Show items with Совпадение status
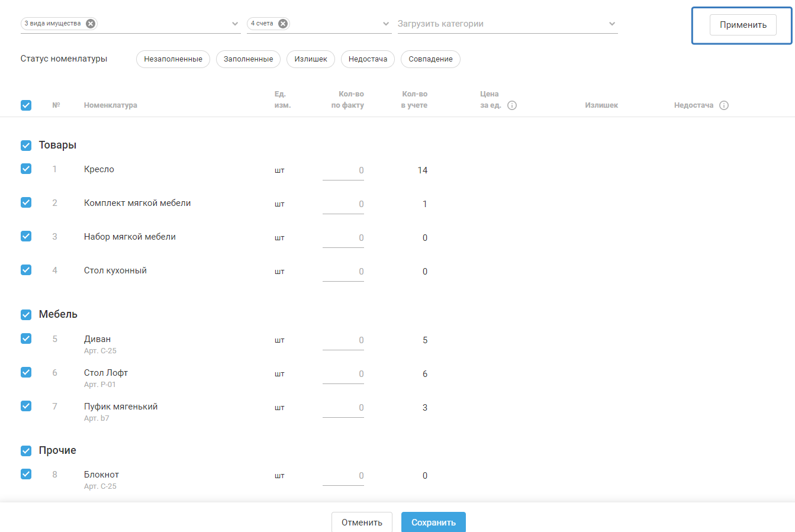This screenshot has height=532, width=795. tap(430, 59)
